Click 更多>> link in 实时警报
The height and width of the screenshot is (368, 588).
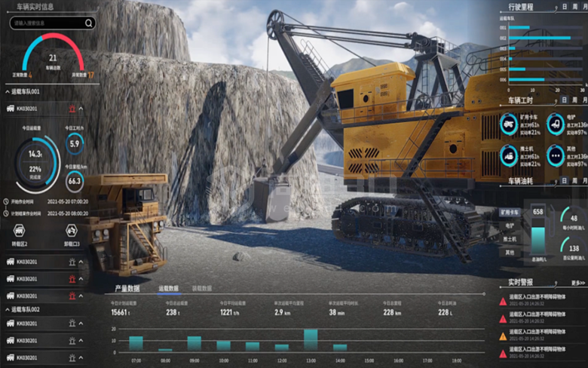(578, 283)
